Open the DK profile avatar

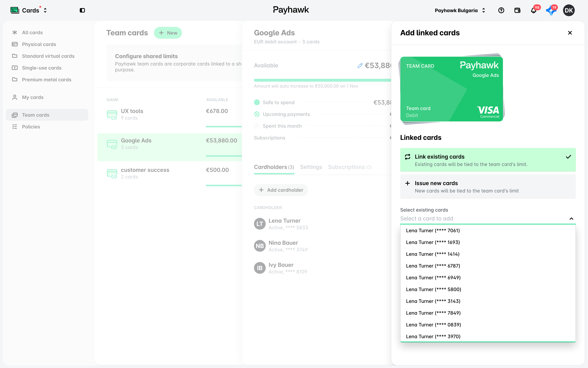569,10
